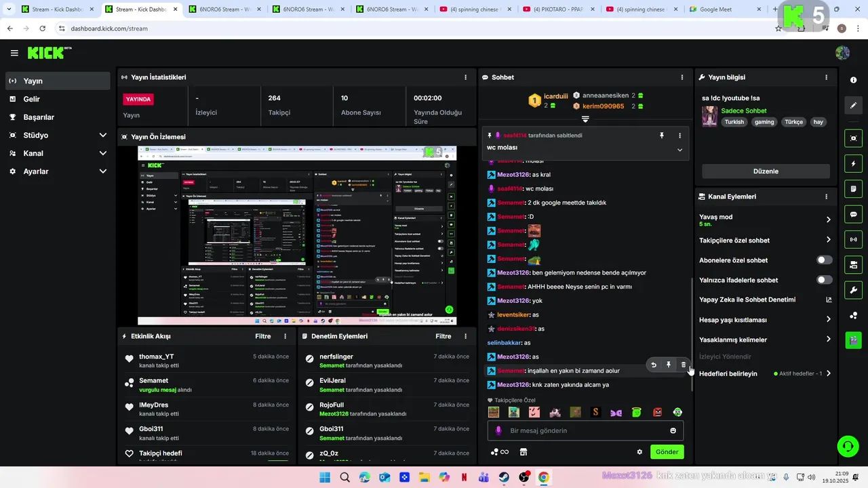
Task: Toggle Yalnızca ifadelerle sohbet switch
Action: pos(824,280)
